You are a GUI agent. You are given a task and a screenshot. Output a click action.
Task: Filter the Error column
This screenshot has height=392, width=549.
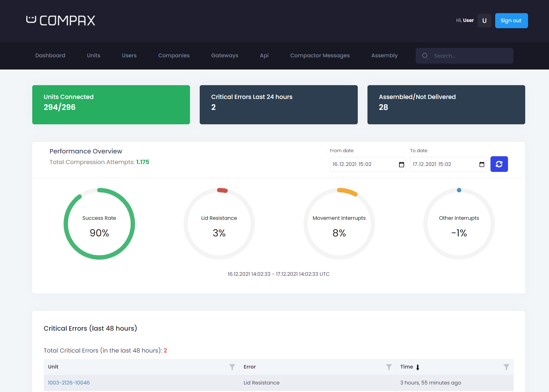(389, 367)
